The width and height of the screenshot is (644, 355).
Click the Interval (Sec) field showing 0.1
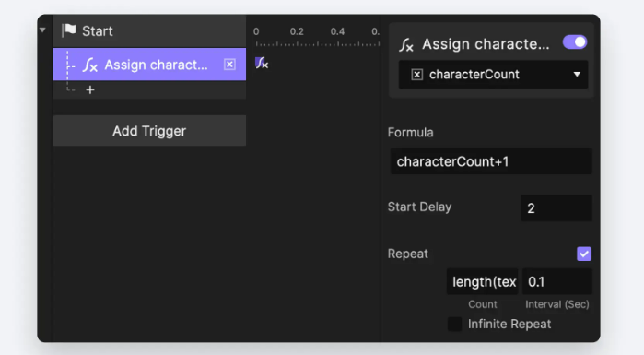click(x=557, y=282)
